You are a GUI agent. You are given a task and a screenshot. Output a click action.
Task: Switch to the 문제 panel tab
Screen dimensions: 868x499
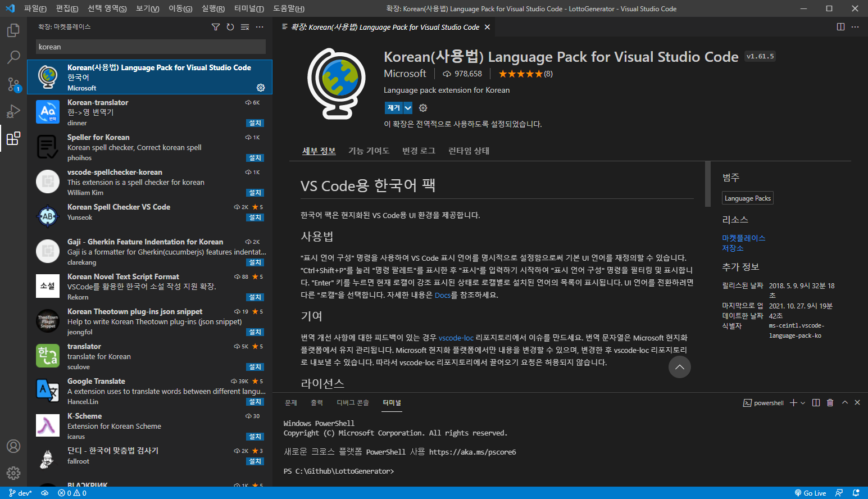click(x=290, y=403)
